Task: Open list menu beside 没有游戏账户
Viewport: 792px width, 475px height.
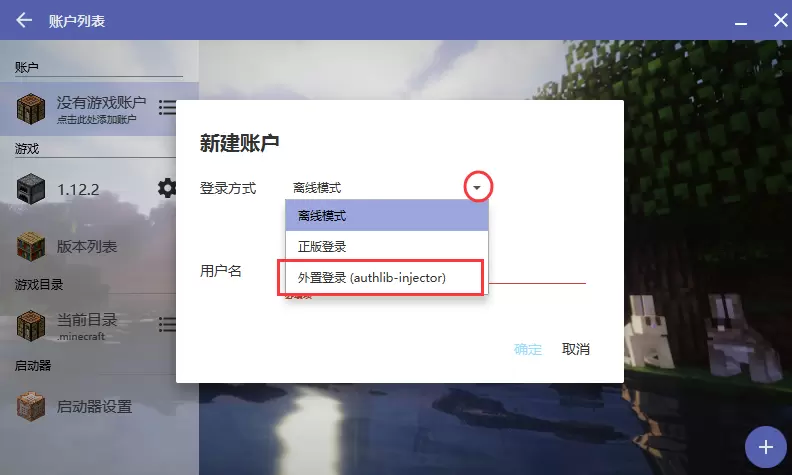Action: (x=167, y=107)
